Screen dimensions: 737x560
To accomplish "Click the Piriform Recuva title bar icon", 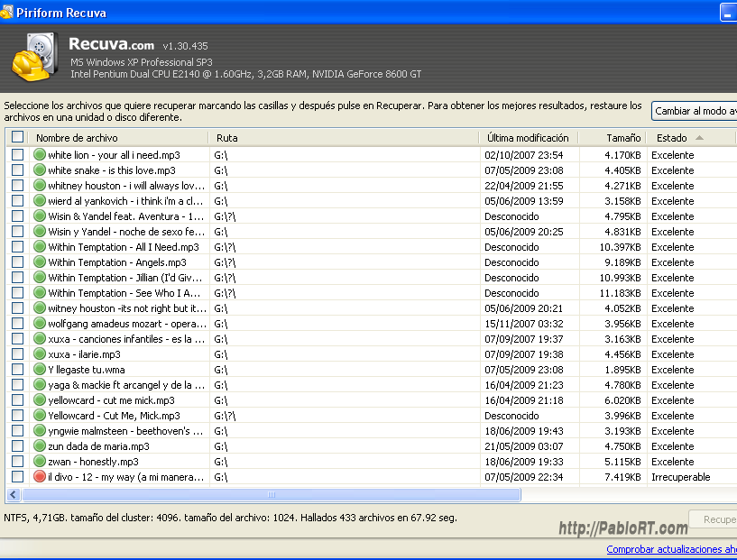I will pos(7,12).
